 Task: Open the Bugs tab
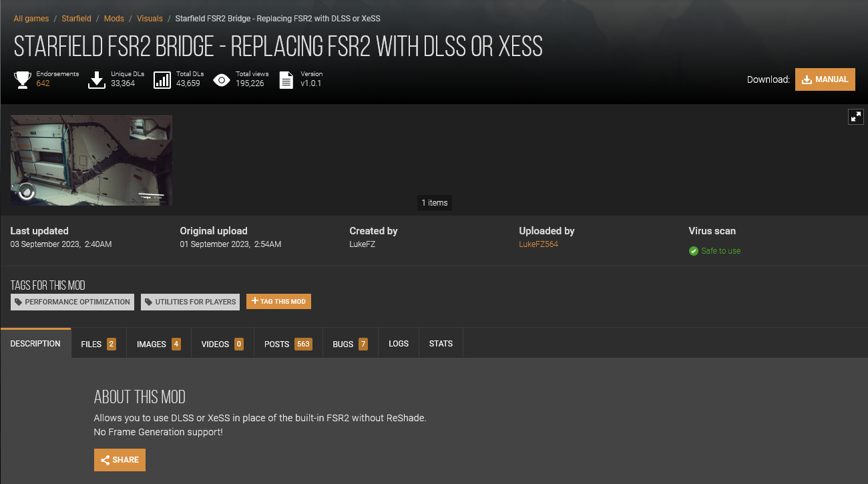(x=350, y=344)
